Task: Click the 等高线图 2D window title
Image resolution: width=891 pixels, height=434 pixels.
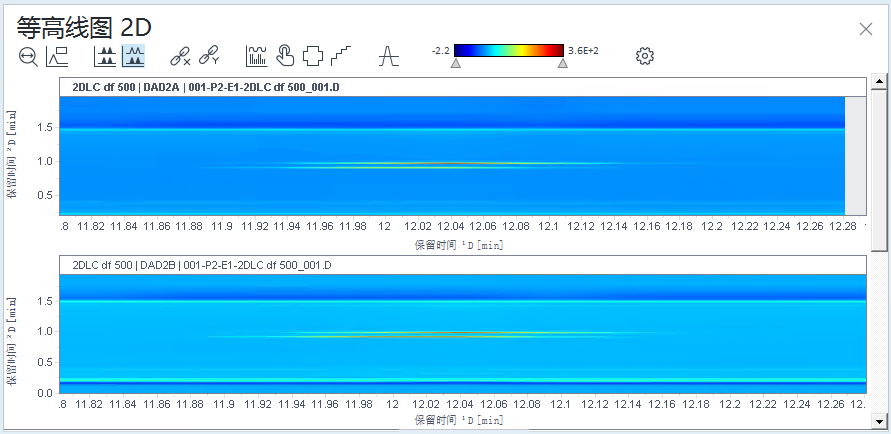Action: (84, 27)
